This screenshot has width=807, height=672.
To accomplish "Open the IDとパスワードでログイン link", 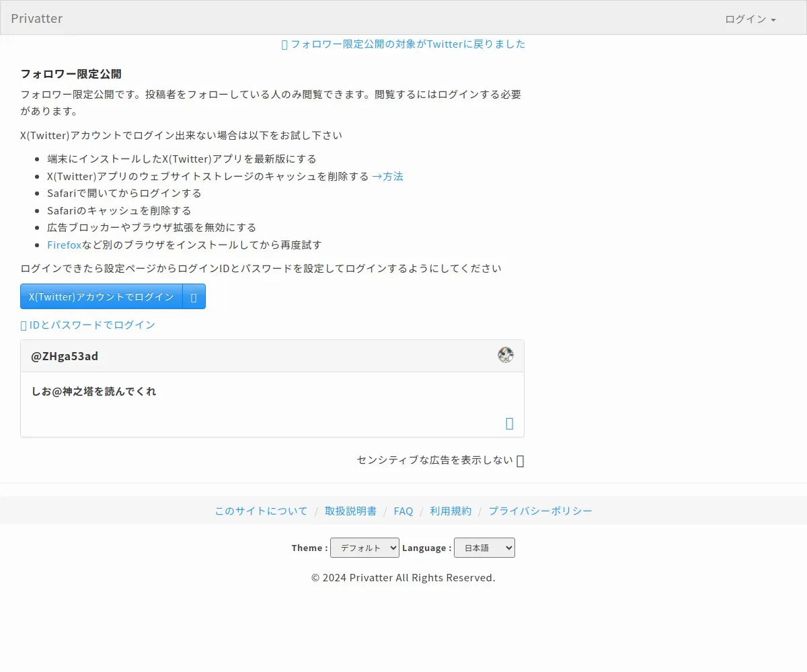I will click(92, 325).
